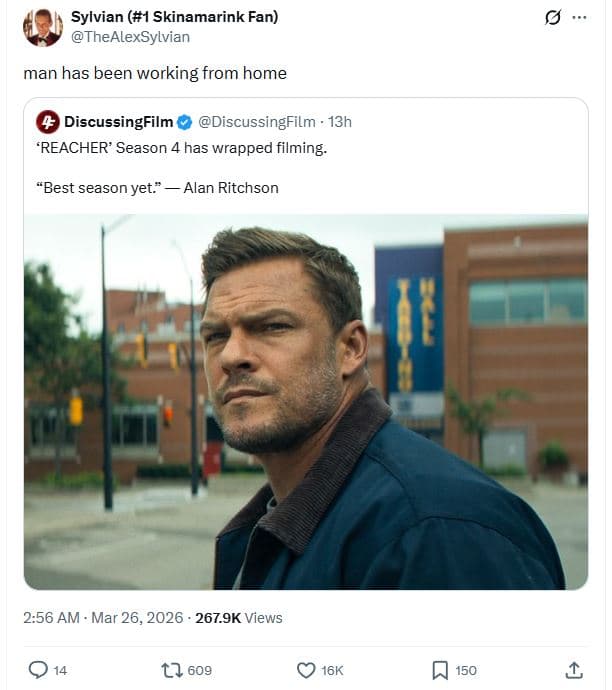Like the tweet with heart icon
Screen dimensions: 612x690
tap(306, 670)
